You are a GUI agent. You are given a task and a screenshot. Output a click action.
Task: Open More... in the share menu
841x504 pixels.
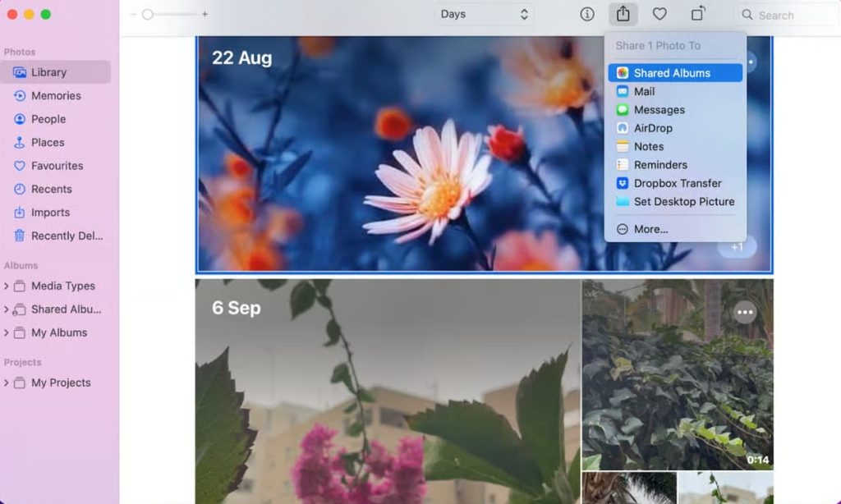tap(675, 230)
